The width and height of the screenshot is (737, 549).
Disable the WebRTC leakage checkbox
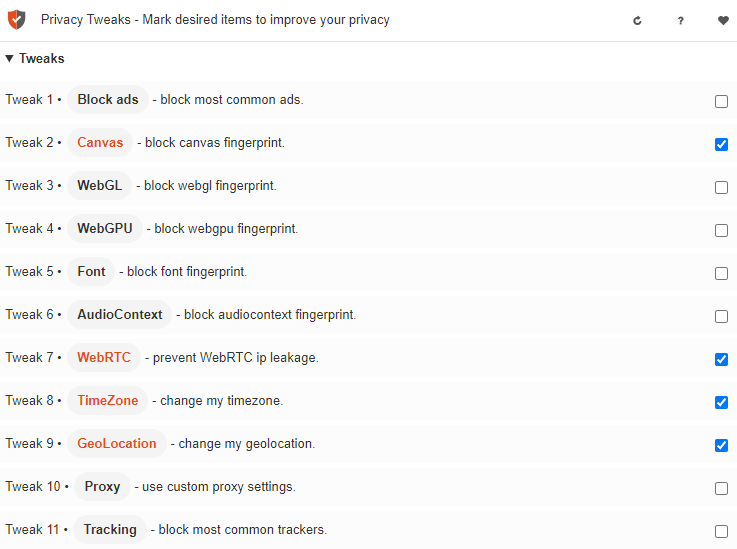coord(721,360)
